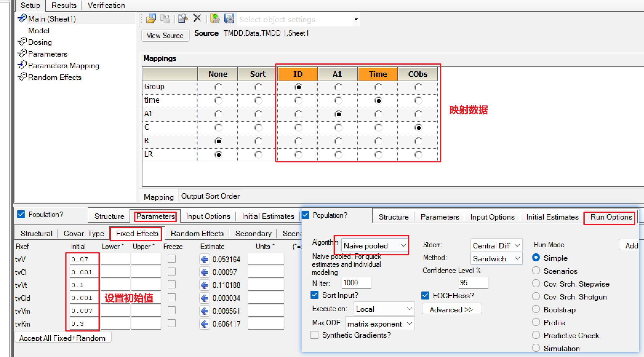The width and height of the screenshot is (644, 357).
Task: Open the left panel Structure tab
Action: click(x=109, y=216)
